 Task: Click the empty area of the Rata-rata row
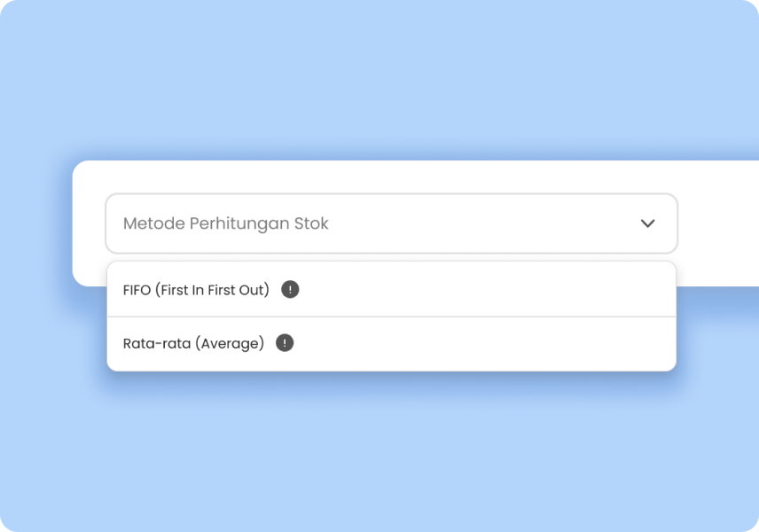tap(484, 344)
